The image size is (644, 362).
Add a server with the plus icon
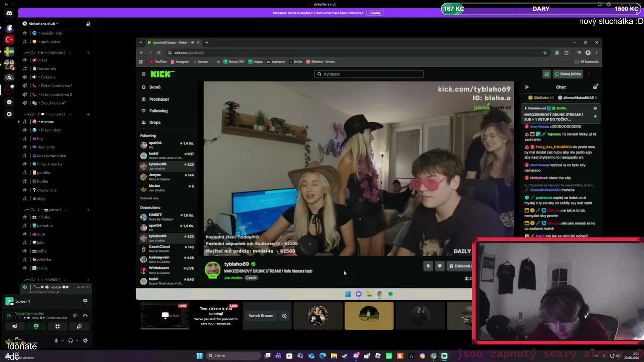point(9,102)
